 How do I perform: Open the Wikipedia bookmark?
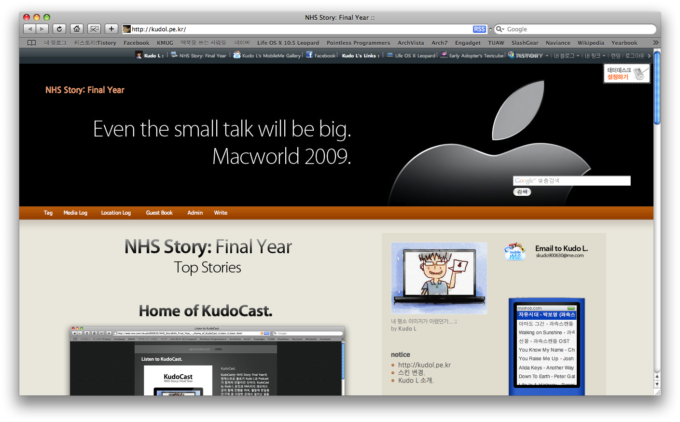click(x=591, y=43)
